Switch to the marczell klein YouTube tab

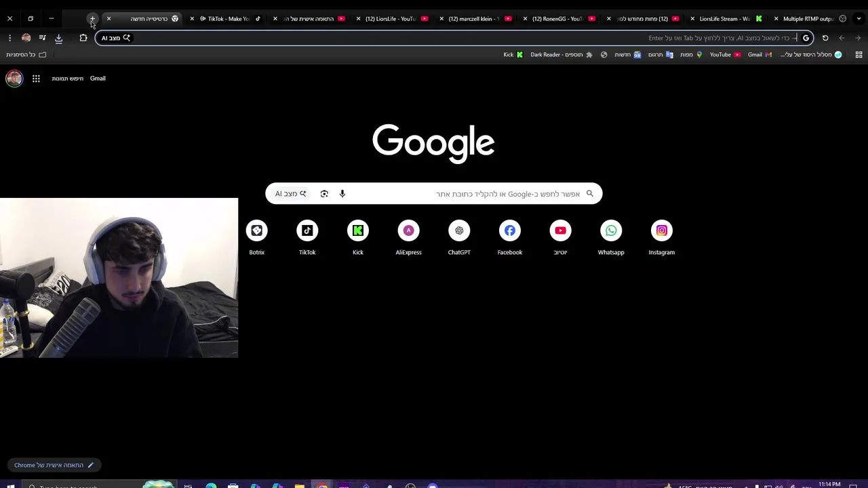(477, 19)
